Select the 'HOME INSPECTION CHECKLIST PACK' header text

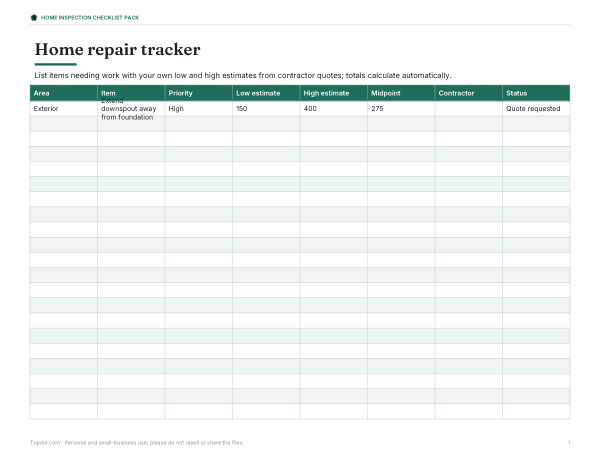[x=90, y=18]
